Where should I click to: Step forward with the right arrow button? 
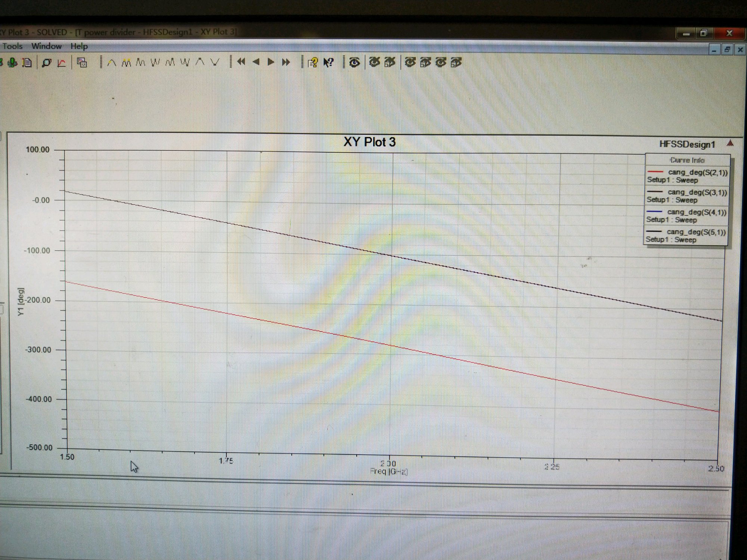pyautogui.click(x=271, y=62)
